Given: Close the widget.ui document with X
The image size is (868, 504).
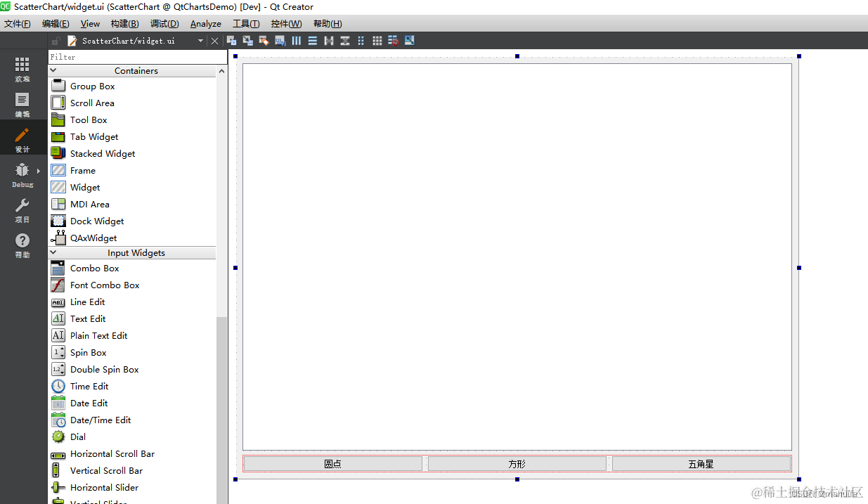Looking at the screenshot, I should 215,41.
